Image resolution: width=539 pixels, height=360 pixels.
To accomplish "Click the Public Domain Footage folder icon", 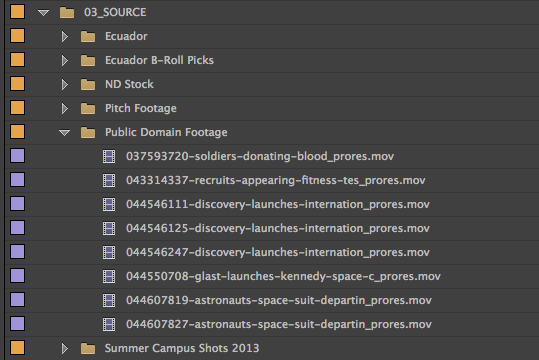I will coord(88,132).
